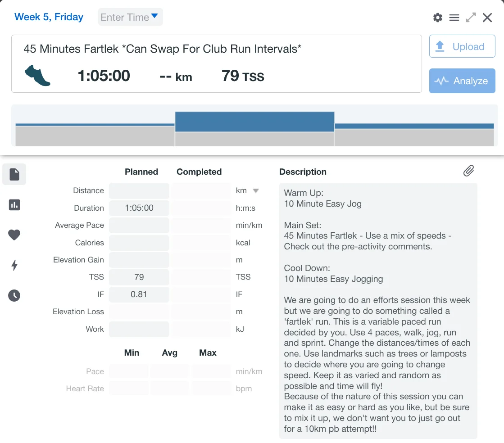
Task: Open the heart rate sidebar icon
Action: tap(14, 235)
